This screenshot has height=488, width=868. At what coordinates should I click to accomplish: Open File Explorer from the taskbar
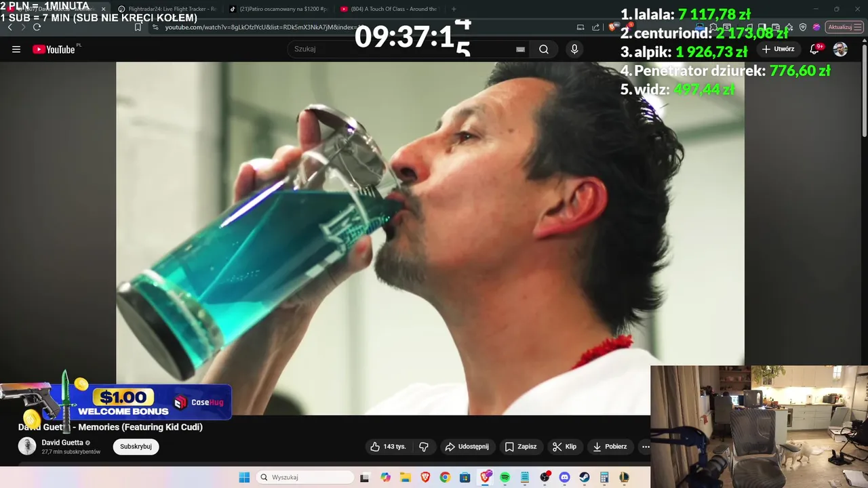406,477
